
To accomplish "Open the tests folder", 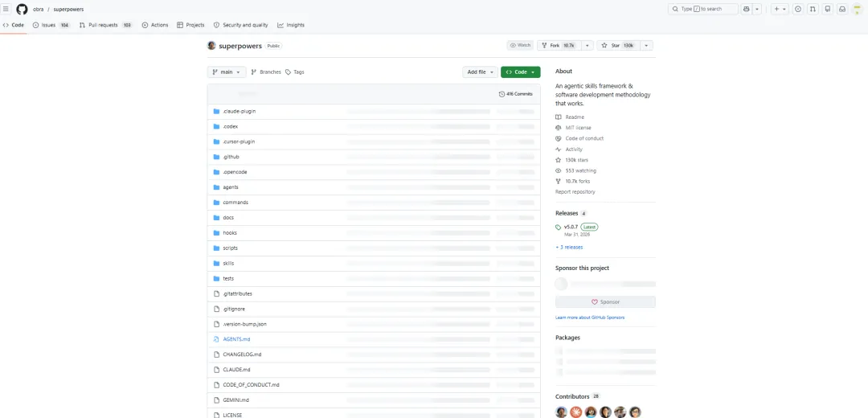I will [228, 278].
